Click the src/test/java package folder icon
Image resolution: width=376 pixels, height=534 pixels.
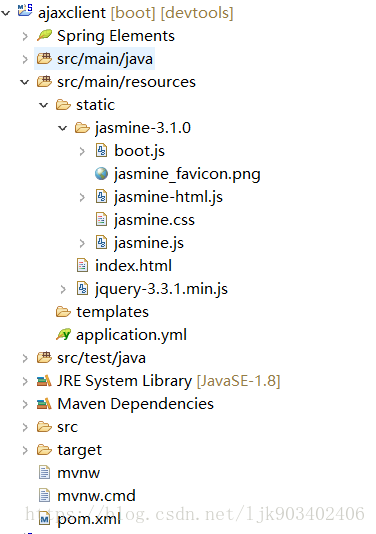(x=44, y=357)
